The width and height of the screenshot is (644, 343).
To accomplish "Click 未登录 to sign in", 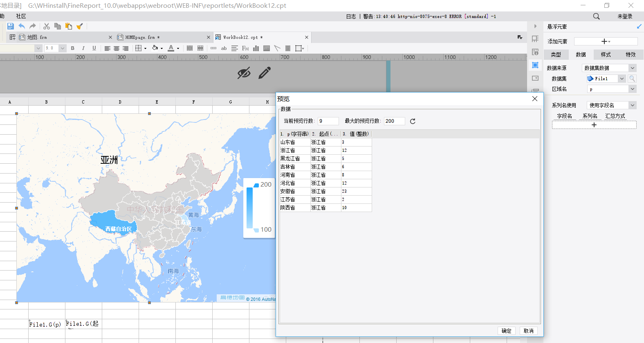I will click(625, 16).
